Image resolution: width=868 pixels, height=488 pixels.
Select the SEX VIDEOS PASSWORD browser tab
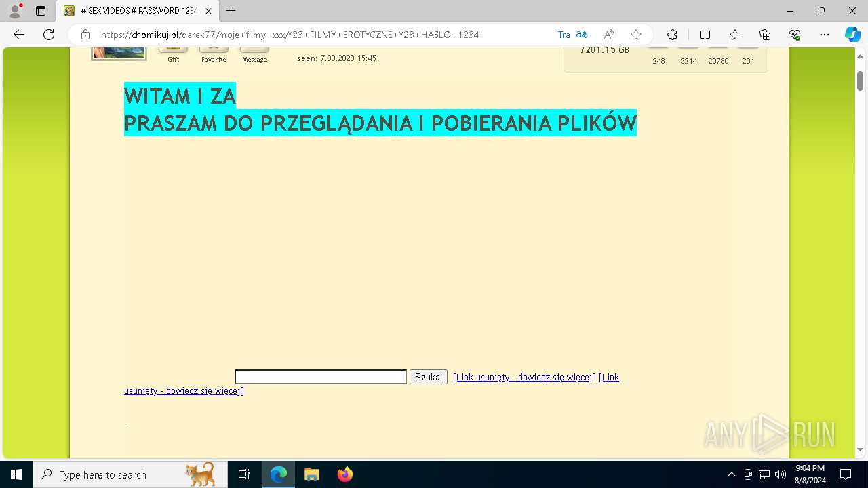(x=138, y=11)
